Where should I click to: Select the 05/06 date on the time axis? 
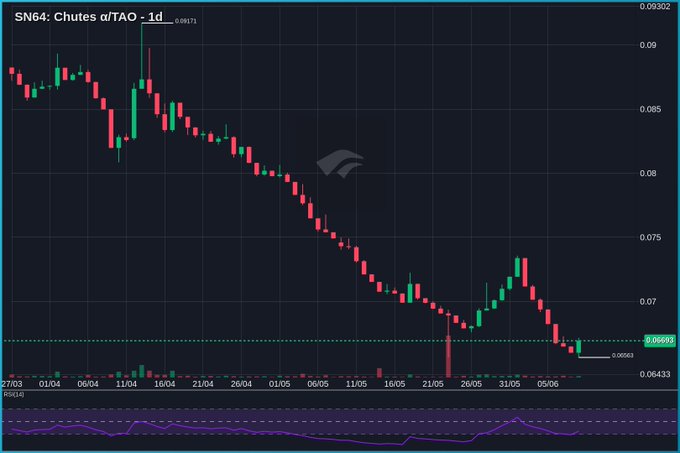point(548,384)
